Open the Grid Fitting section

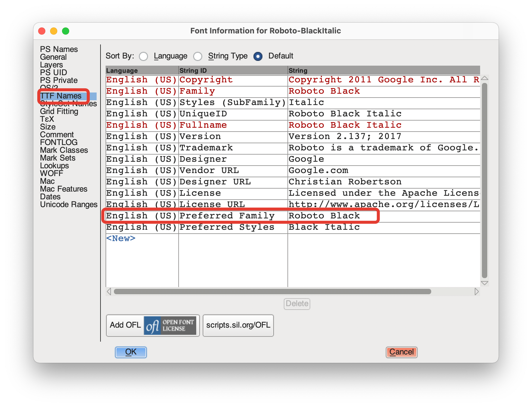[59, 111]
